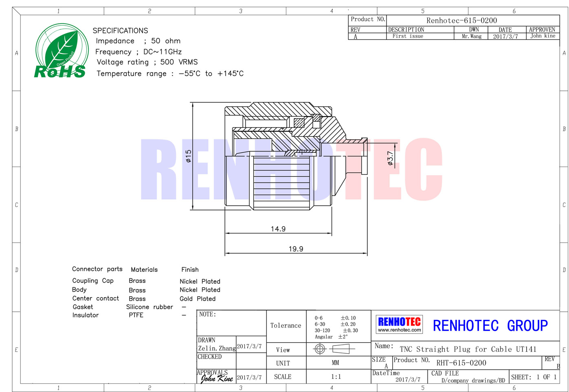Click the connector cross-section drawing

point(296,156)
